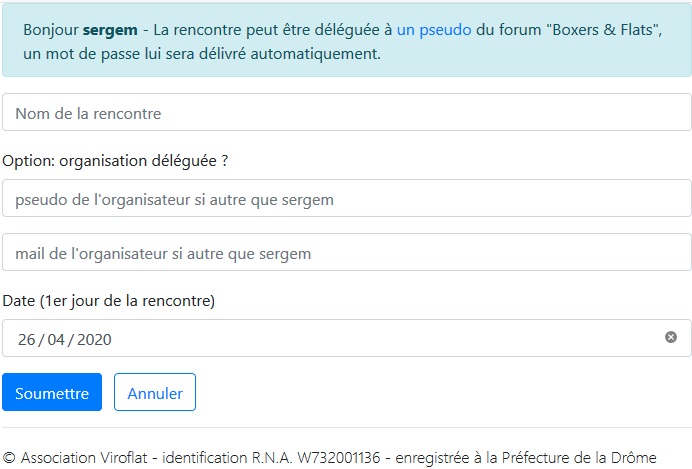Cancel the form with Annuler
692x469 pixels.
pyautogui.click(x=155, y=393)
